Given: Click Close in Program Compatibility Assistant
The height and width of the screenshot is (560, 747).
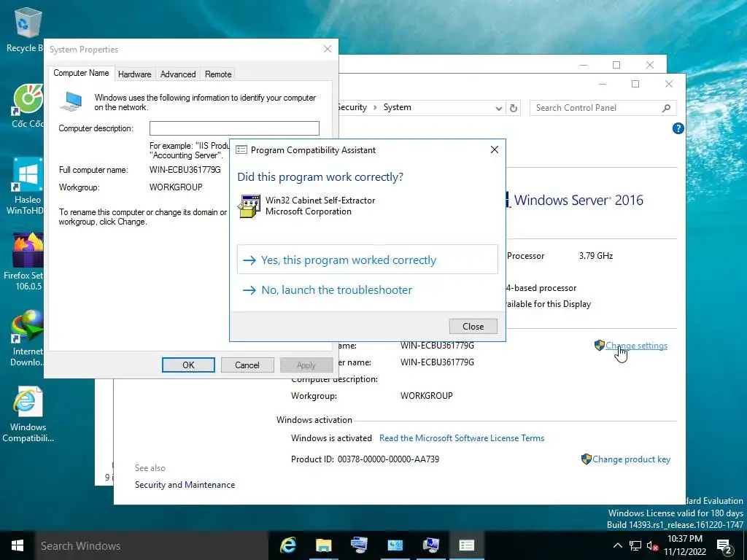Looking at the screenshot, I should click(473, 326).
